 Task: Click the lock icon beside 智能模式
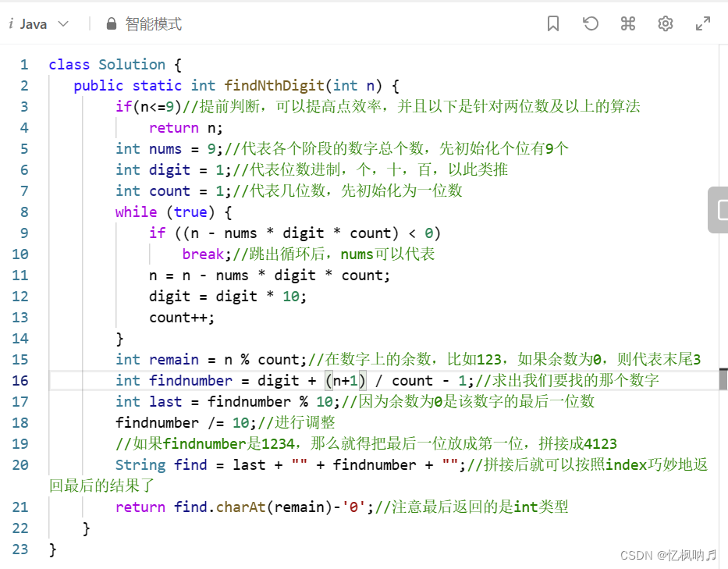pyautogui.click(x=112, y=23)
